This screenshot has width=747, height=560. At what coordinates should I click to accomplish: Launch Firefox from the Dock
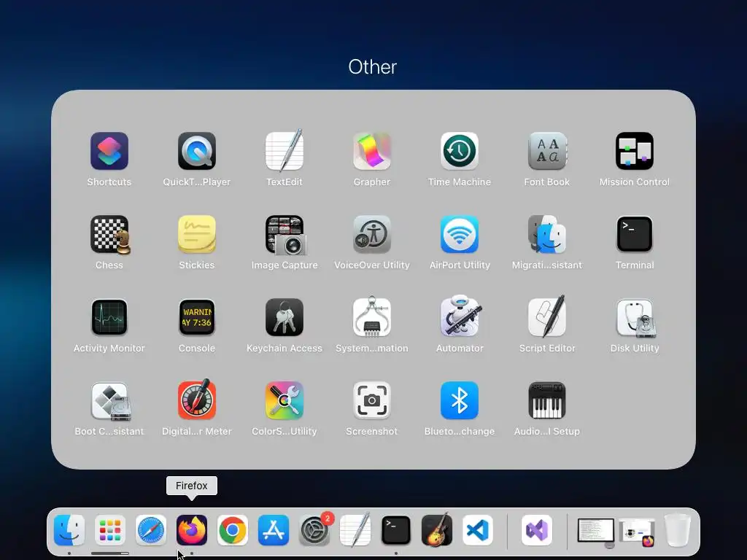[192, 530]
